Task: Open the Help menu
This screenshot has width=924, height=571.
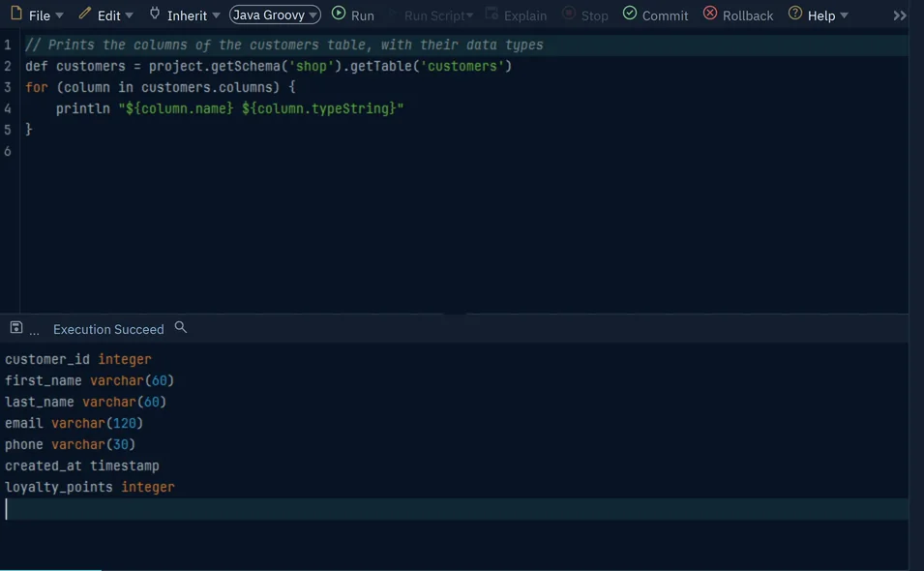Action: pyautogui.click(x=819, y=15)
